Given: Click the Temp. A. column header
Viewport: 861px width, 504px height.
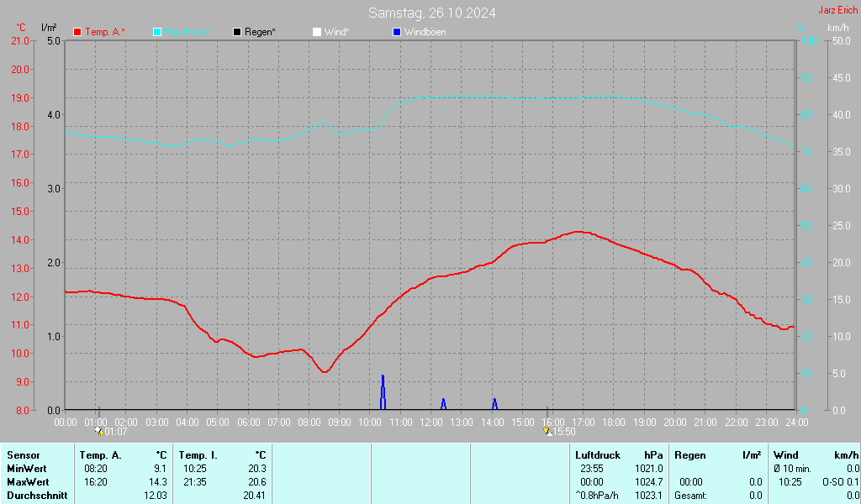Looking at the screenshot, I should click(100, 455).
